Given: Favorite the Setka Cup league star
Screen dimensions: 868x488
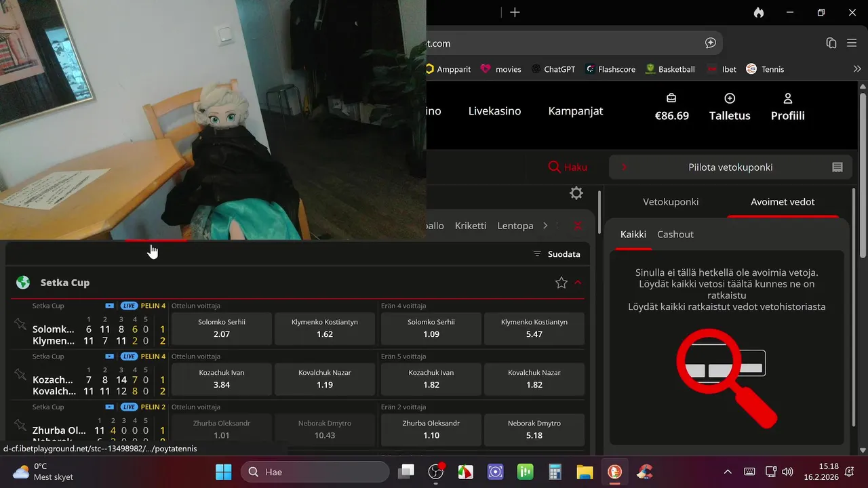Looking at the screenshot, I should click(x=561, y=283).
